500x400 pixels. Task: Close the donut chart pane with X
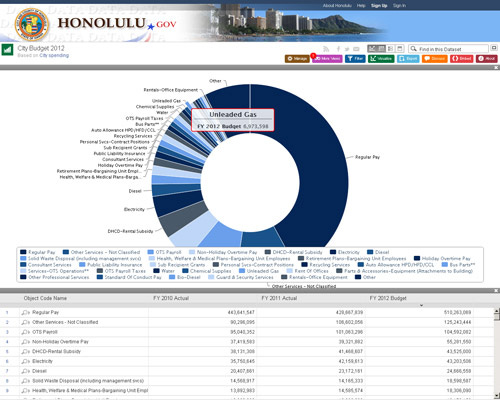coord(496,68)
